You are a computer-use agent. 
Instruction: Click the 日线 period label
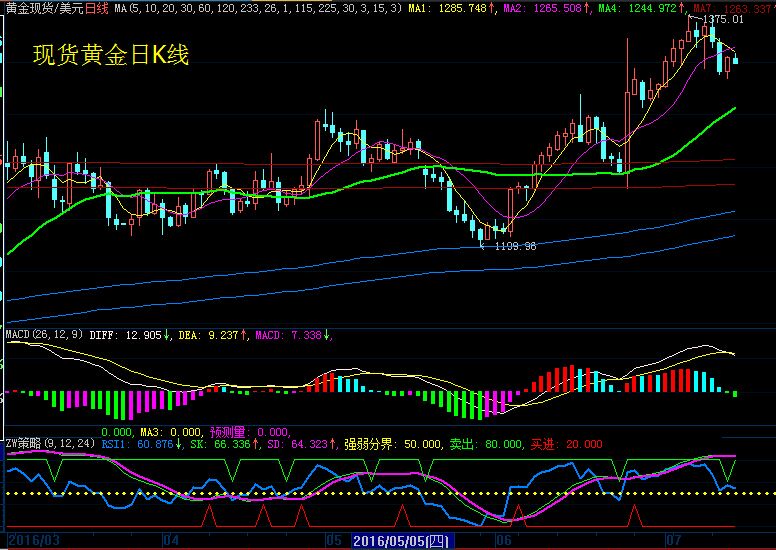[x=97, y=8]
